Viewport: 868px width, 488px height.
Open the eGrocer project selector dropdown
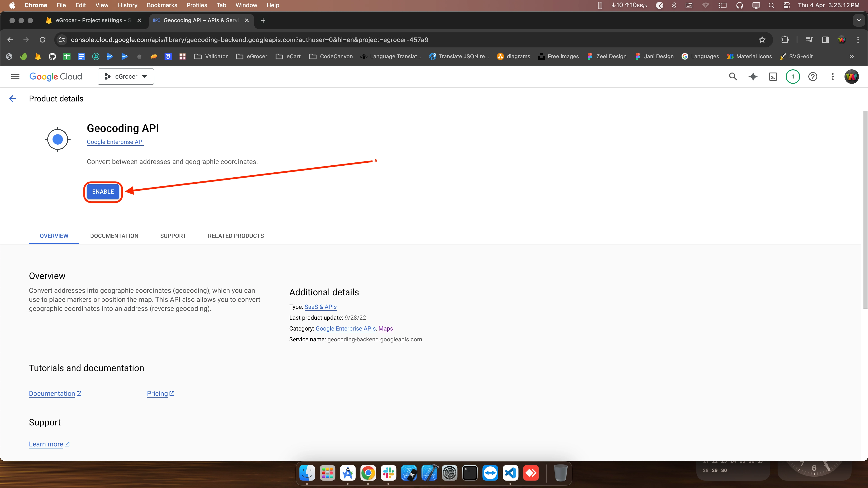click(126, 77)
